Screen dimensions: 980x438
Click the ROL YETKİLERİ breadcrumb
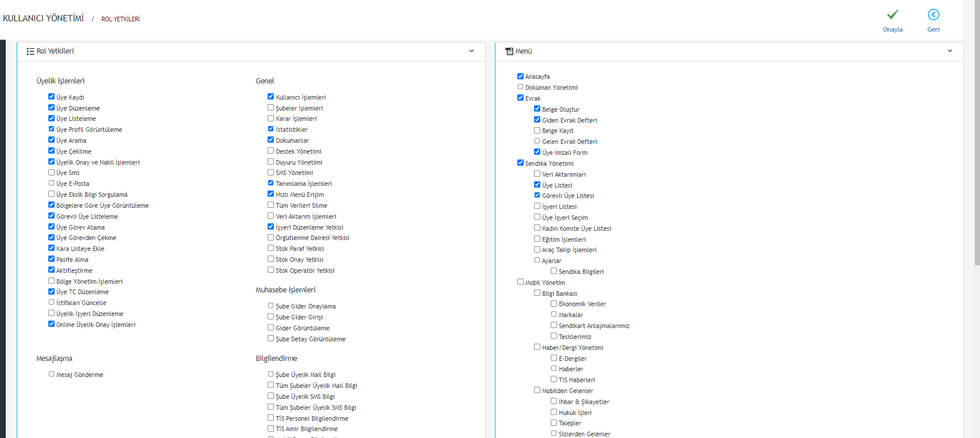120,19
